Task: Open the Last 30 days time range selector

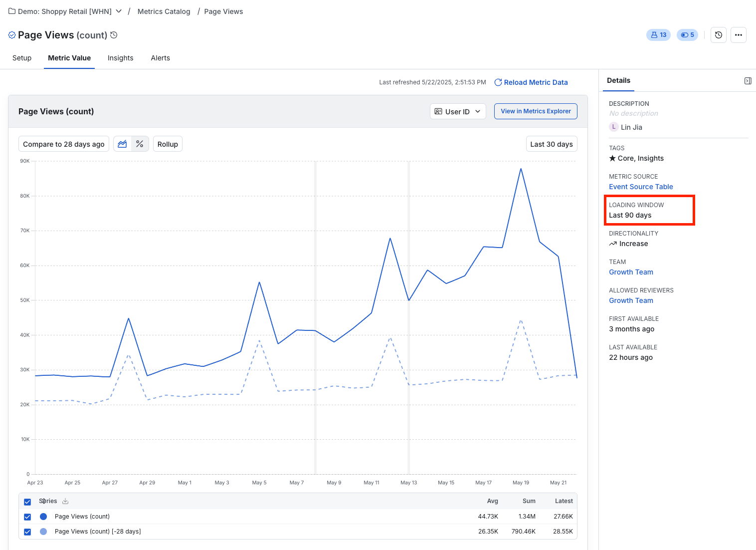Action: [552, 144]
